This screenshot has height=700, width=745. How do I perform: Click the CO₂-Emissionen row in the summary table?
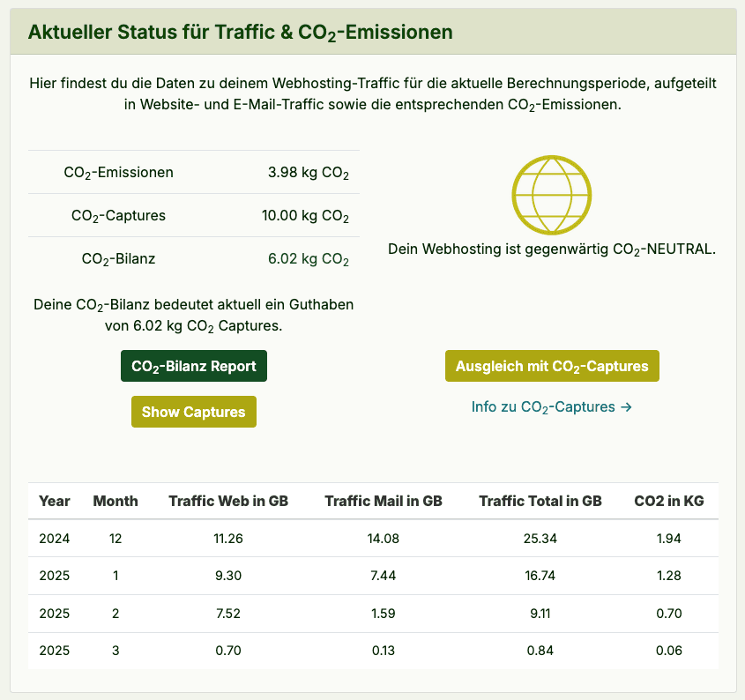[193, 172]
